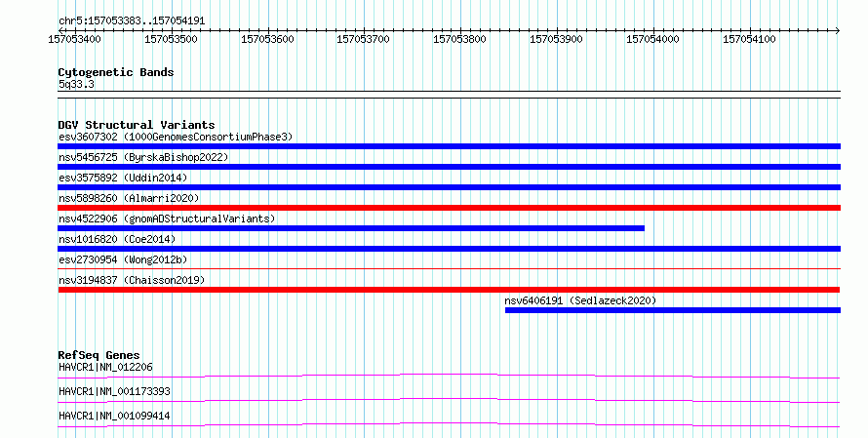Image resolution: width=868 pixels, height=438 pixels.
Task: Click the red bar under nsv3194837
Action: coord(449,290)
